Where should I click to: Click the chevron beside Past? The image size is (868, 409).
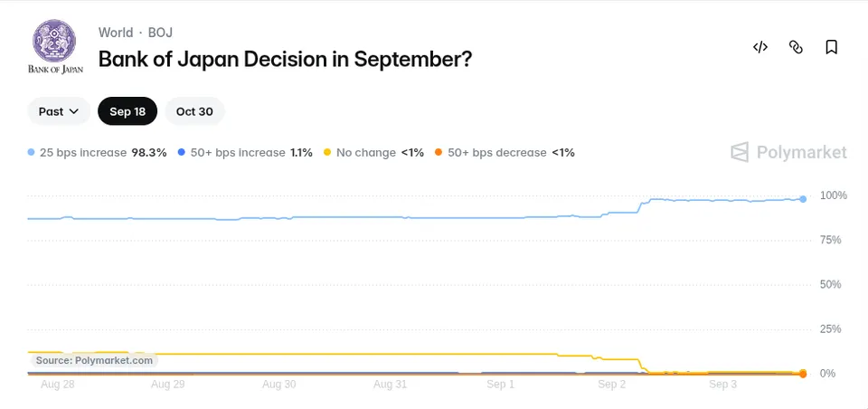(73, 112)
